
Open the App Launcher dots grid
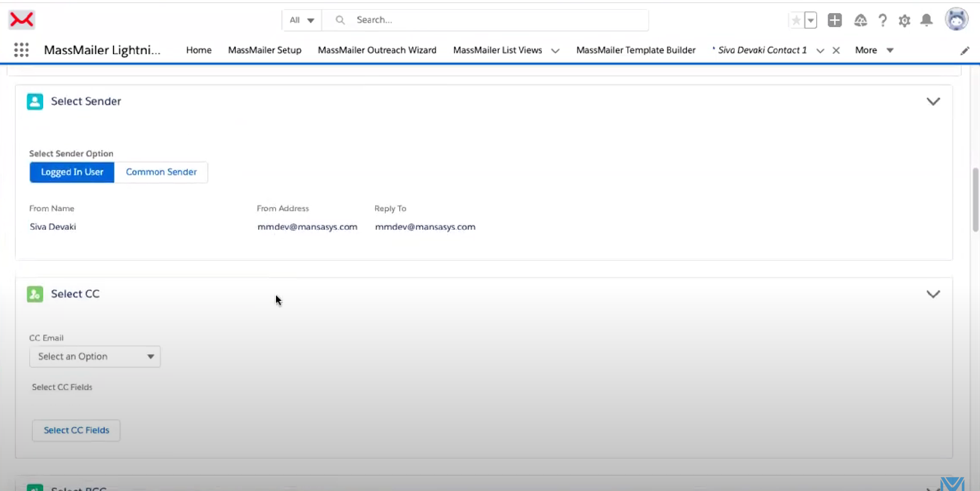click(21, 50)
